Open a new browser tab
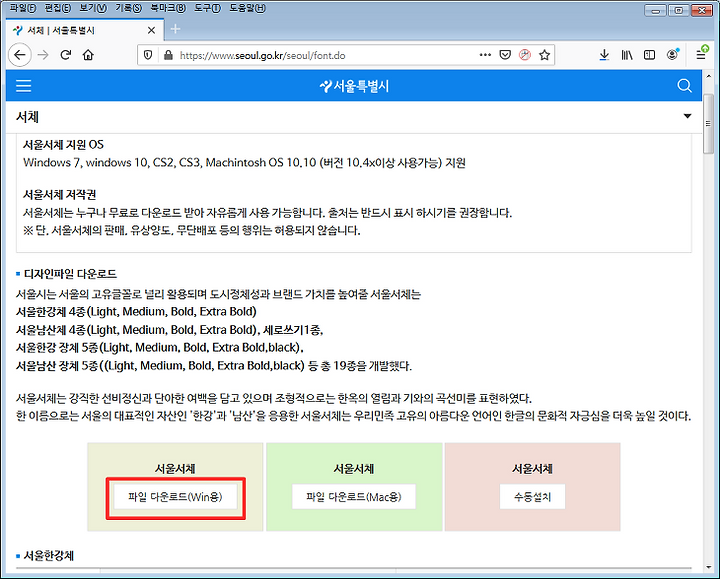Screen dimensions: 720x579 click(175, 29)
